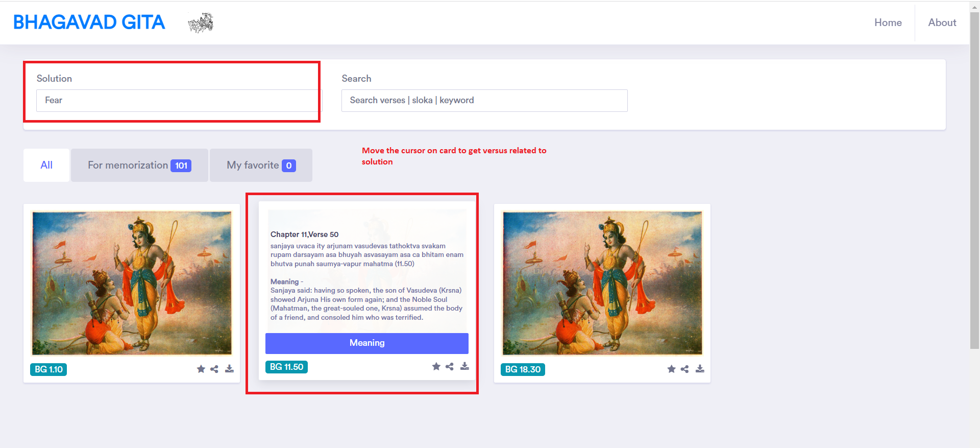Click the 0 count badge on My favorite
The width and height of the screenshot is (980, 448).
(289, 166)
